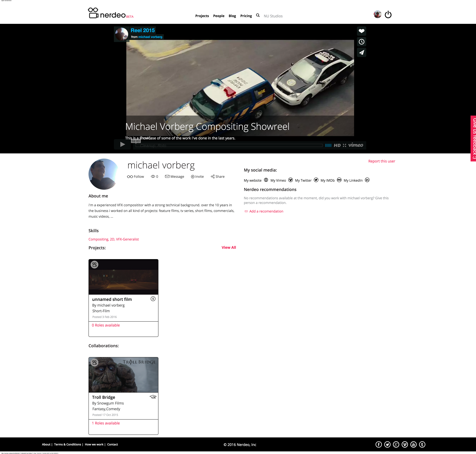Adjust the Vimeo volume bars

[x=328, y=146]
